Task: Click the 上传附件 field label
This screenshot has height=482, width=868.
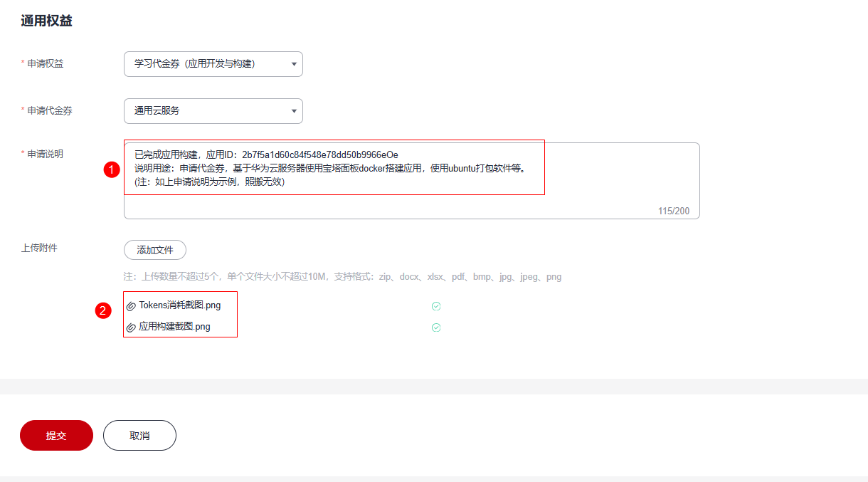Action: click(38, 248)
